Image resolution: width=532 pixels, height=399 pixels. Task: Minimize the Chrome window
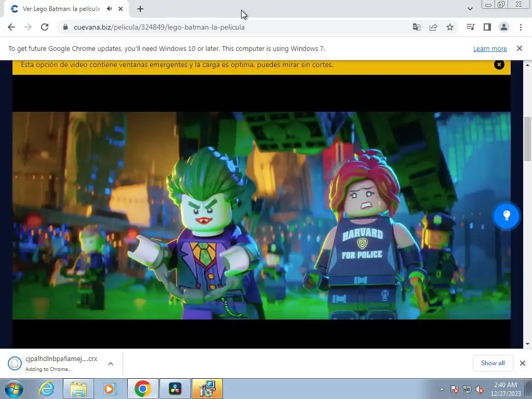[488, 4]
